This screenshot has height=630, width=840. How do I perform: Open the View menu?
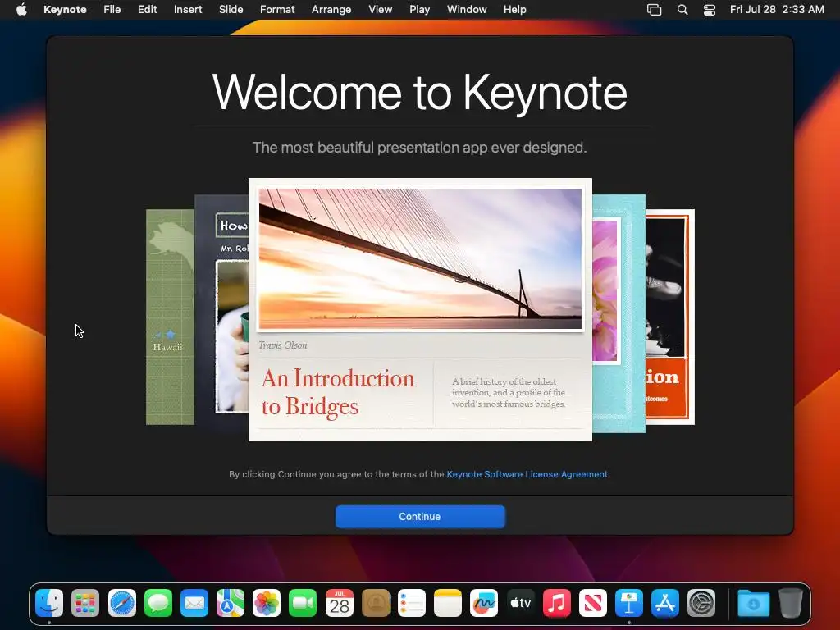pos(381,10)
